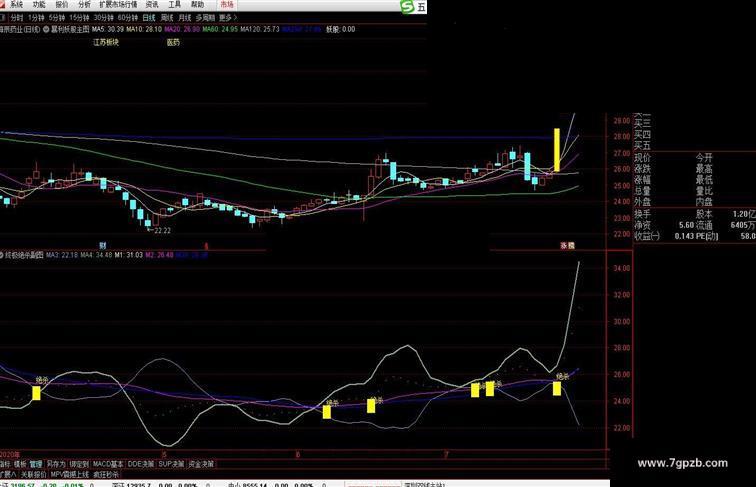Click the yellow 绝杀 signal bar near July end

tap(557, 389)
